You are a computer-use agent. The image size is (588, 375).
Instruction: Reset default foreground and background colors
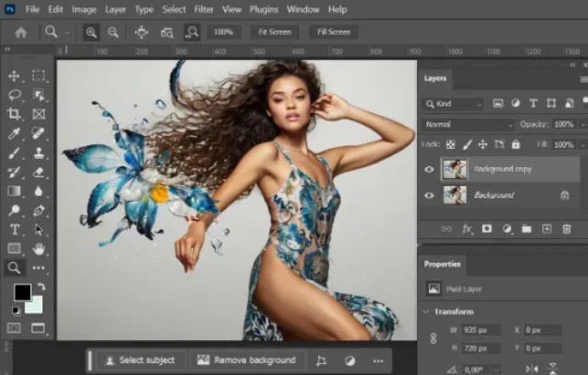point(17,311)
